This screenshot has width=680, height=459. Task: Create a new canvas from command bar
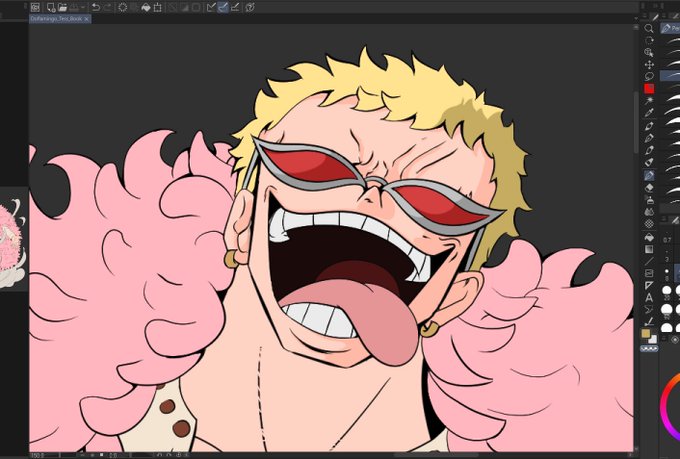coord(51,7)
